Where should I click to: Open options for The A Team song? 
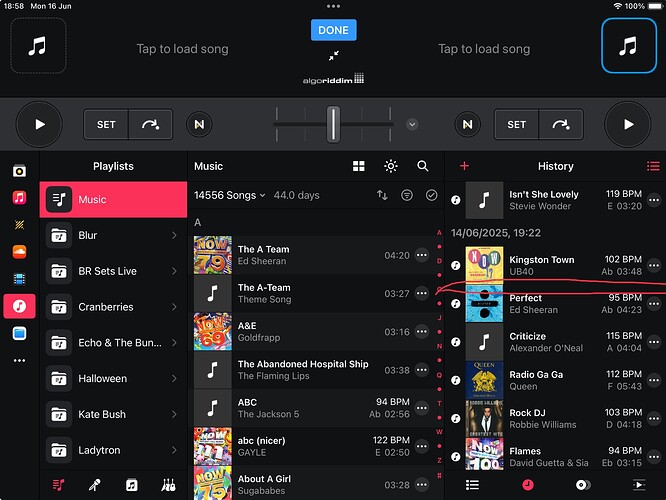[x=422, y=255]
